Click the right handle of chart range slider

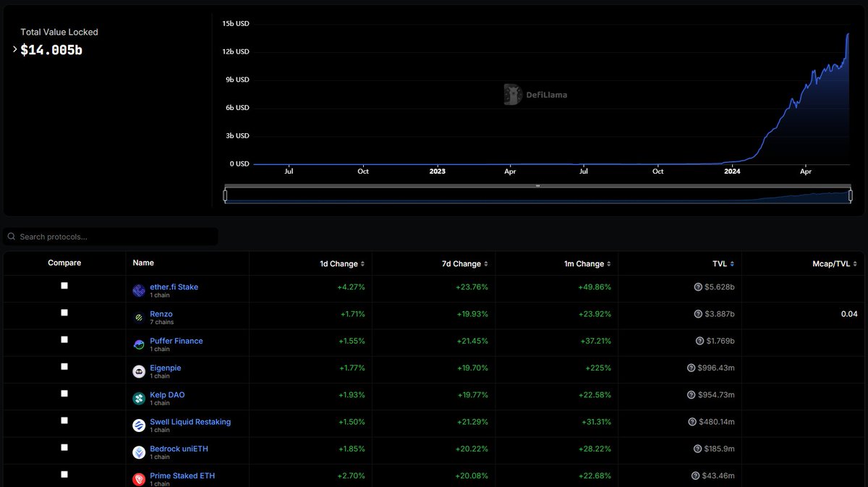(x=850, y=195)
